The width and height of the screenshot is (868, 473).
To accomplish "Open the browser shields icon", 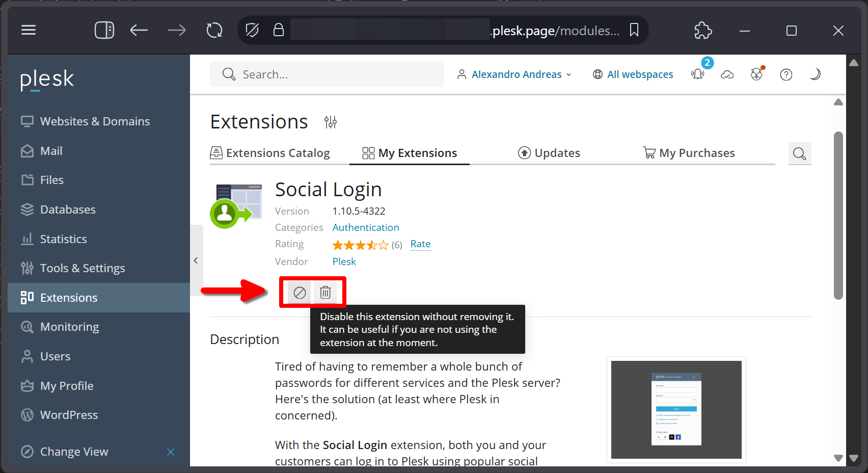I will click(252, 30).
